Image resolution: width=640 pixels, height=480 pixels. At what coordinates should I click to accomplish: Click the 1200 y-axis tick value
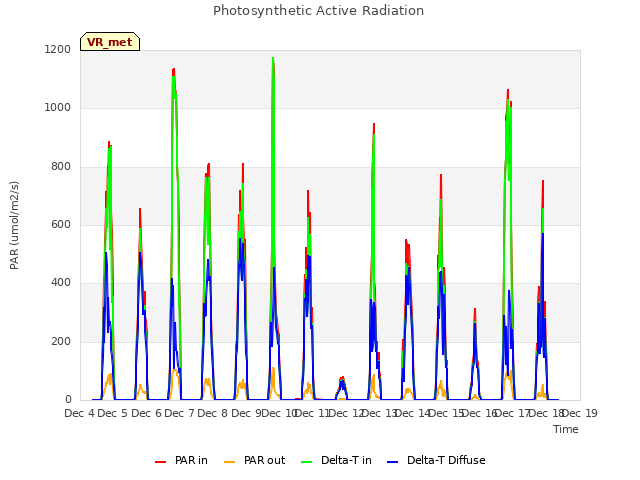pos(58,49)
